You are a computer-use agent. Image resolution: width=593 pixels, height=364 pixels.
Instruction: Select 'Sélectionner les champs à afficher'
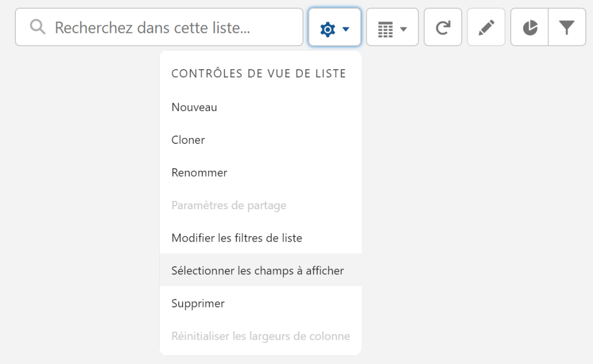(261, 271)
